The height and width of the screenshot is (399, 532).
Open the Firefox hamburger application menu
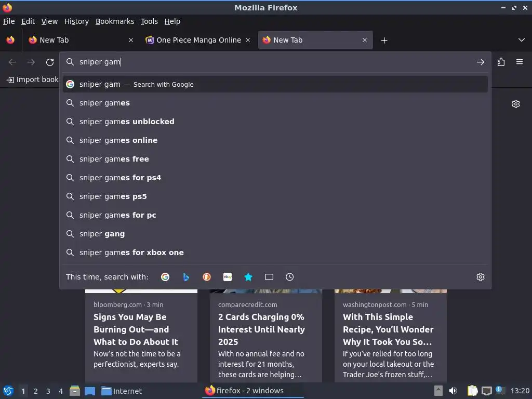(520, 62)
